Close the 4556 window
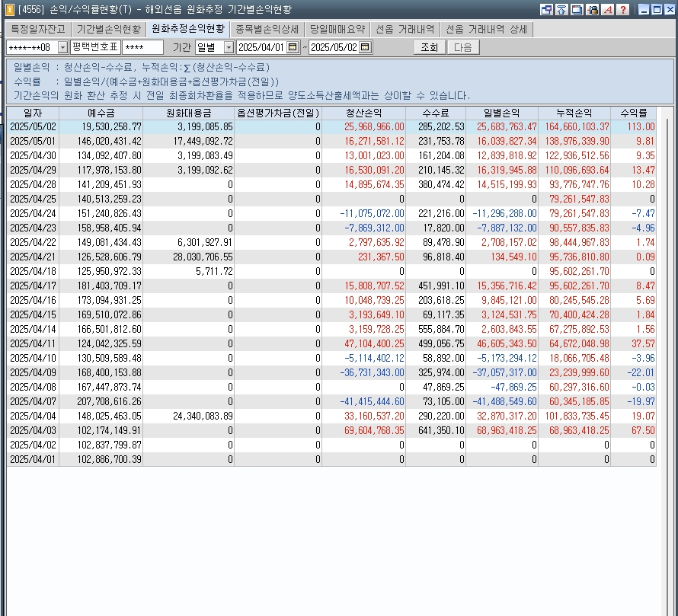678x616 pixels. (670, 9)
